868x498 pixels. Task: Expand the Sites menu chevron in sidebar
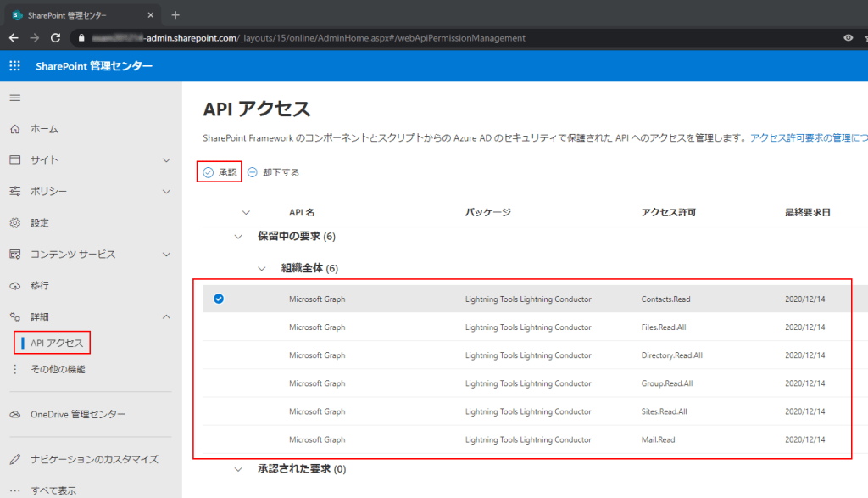tap(166, 160)
